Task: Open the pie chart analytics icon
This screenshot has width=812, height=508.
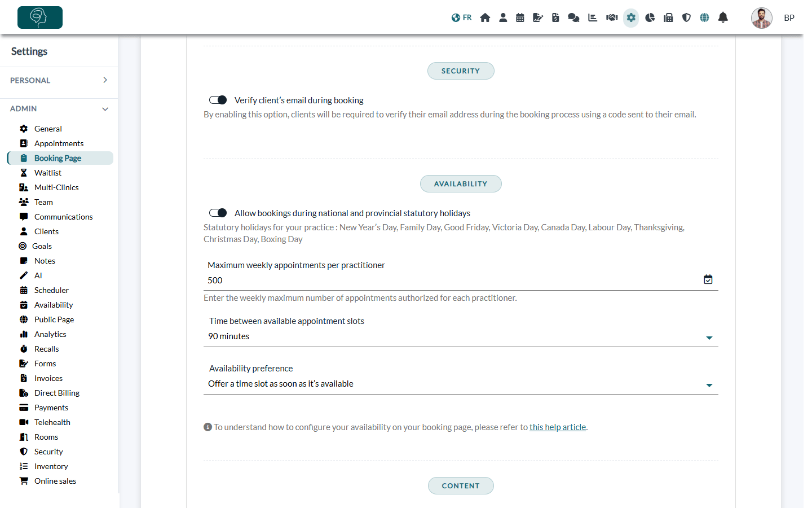Action: click(x=650, y=17)
